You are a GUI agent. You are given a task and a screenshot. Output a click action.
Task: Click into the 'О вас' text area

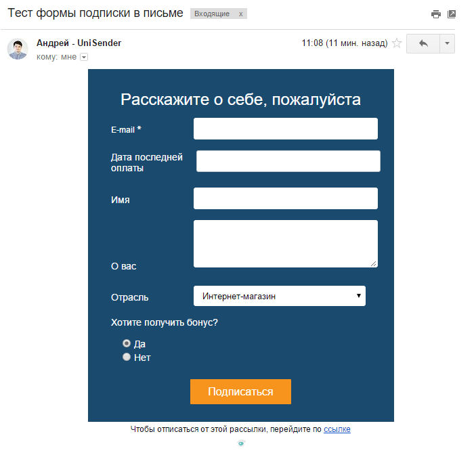click(x=286, y=244)
